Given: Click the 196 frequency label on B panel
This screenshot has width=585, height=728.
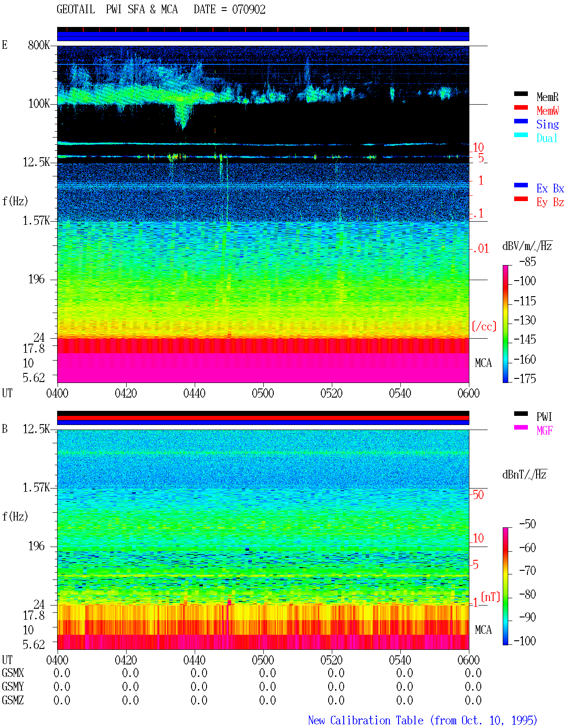Looking at the screenshot, I should click(x=37, y=546).
